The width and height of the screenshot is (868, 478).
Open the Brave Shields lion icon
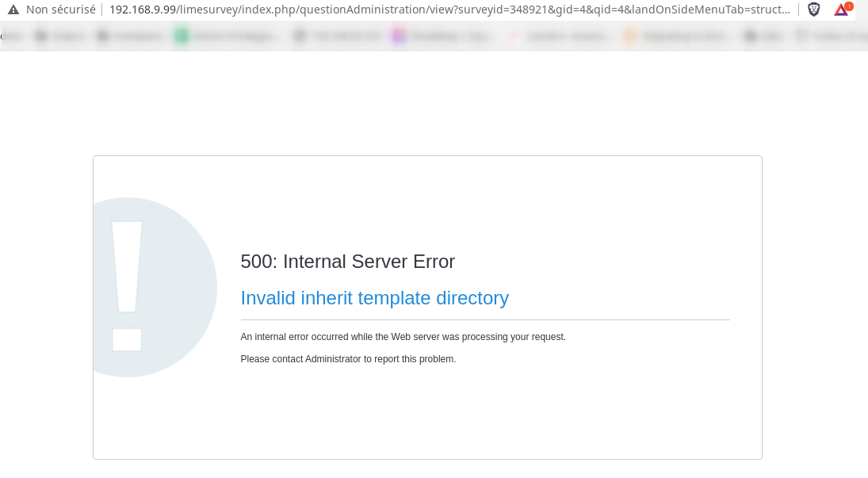pos(813,10)
